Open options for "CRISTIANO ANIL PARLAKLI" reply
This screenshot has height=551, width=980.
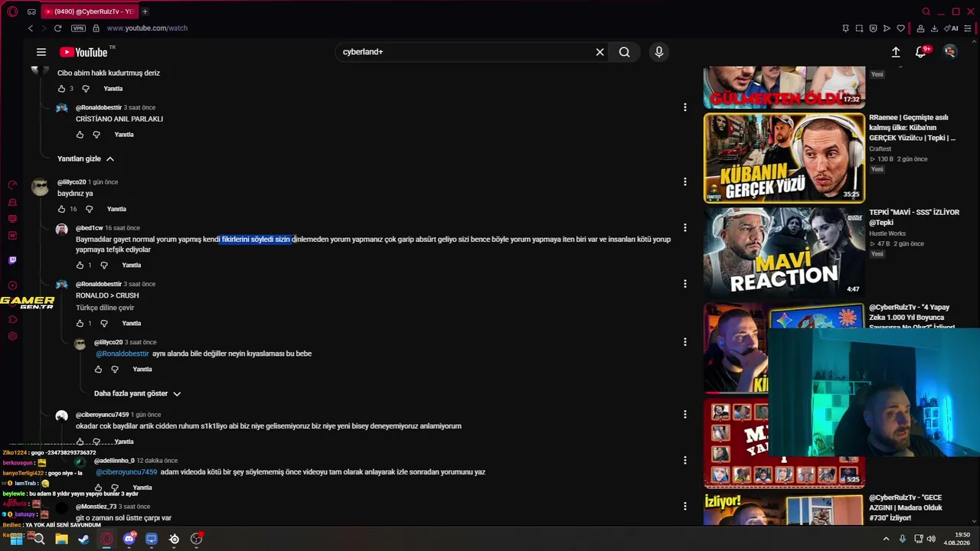coord(685,108)
